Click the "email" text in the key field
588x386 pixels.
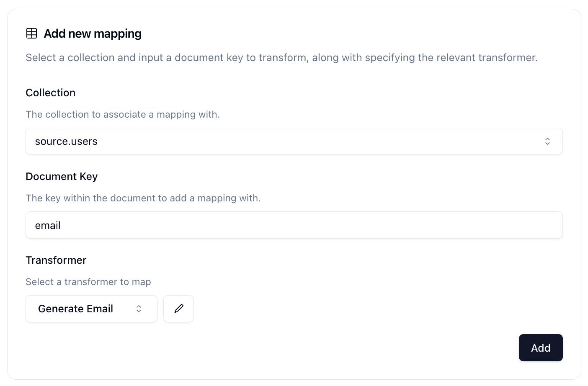point(48,226)
